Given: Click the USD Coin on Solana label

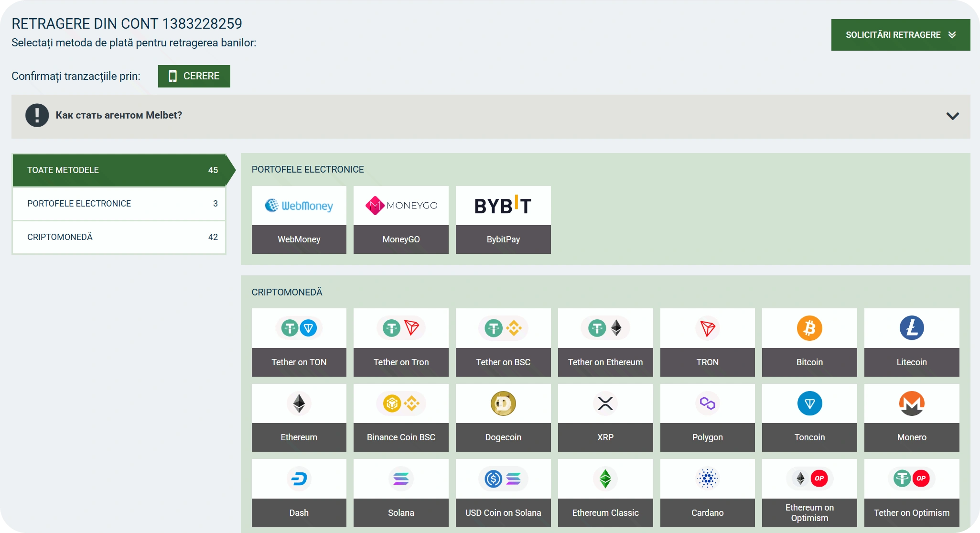Looking at the screenshot, I should click(503, 513).
